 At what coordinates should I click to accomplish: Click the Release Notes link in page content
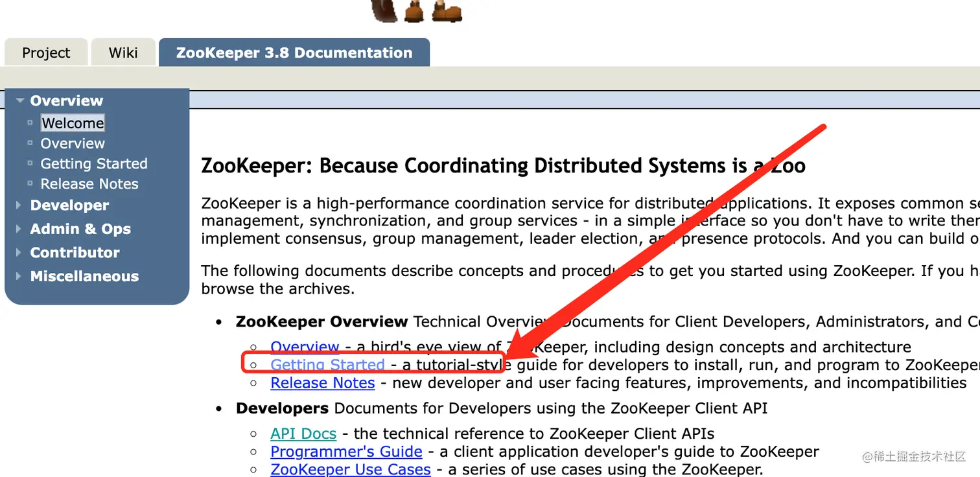[x=323, y=383]
